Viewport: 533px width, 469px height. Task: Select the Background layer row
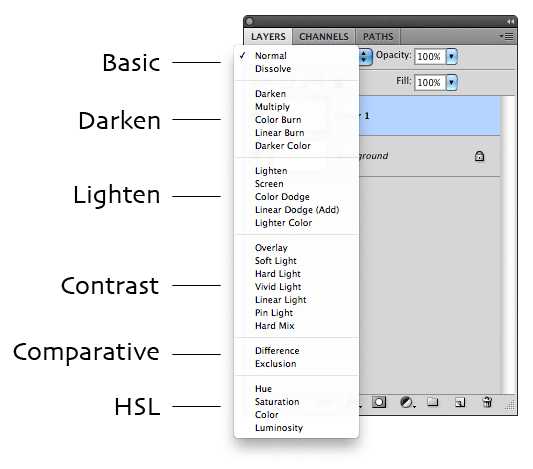click(x=430, y=156)
